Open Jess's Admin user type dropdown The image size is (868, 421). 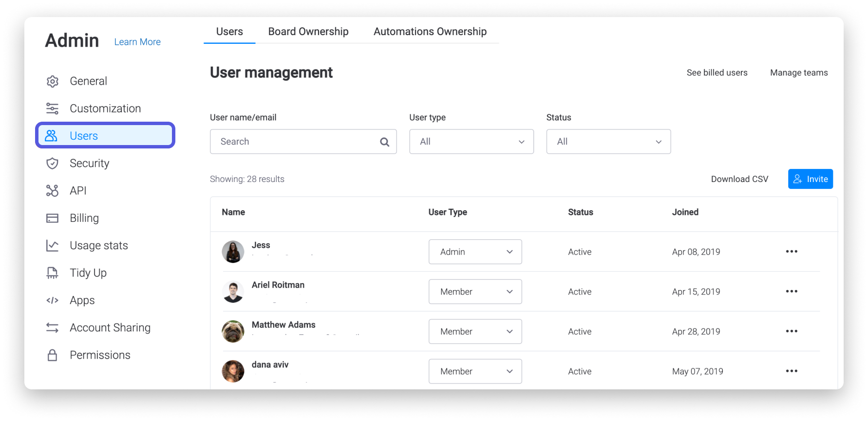pos(475,252)
